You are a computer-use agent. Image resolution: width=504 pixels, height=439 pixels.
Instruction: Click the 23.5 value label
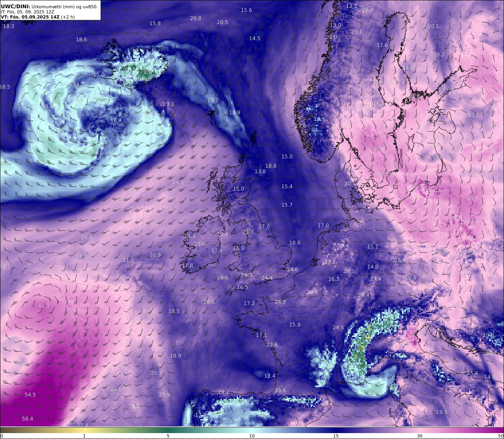(474, 115)
